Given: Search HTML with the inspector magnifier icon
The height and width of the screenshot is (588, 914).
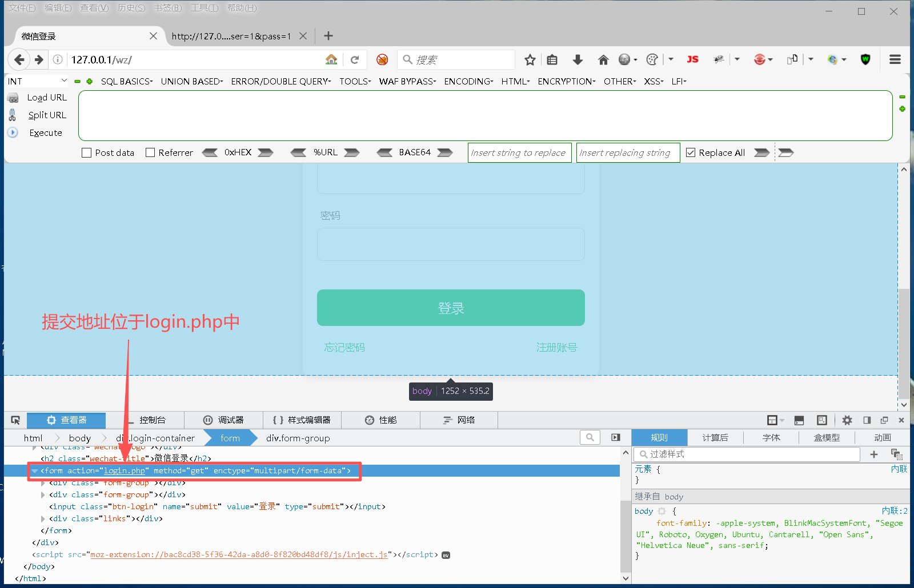Looking at the screenshot, I should click(590, 437).
